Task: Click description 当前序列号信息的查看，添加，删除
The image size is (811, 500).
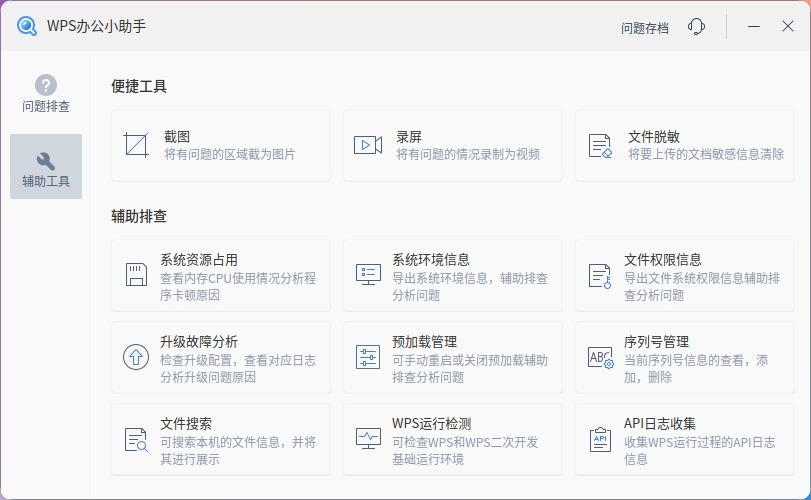Action: (696, 369)
